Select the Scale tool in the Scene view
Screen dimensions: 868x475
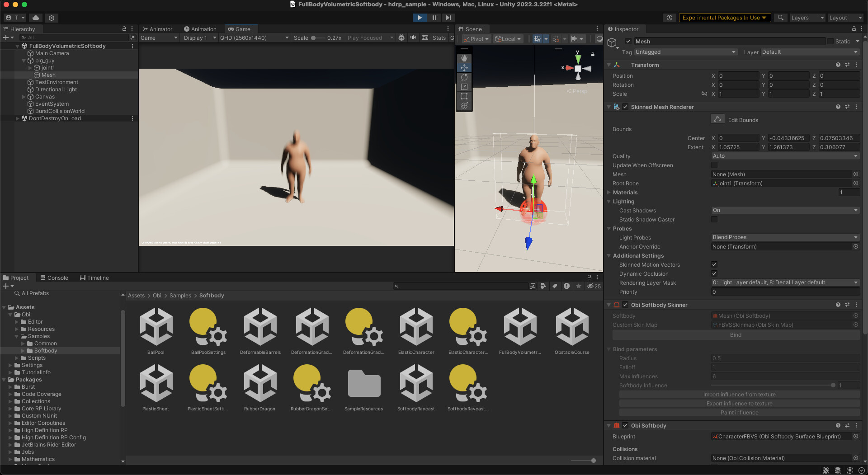[464, 87]
